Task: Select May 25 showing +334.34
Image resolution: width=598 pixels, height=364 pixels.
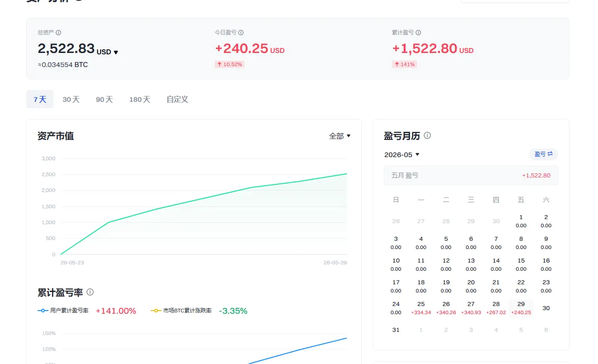Action: coord(421,308)
